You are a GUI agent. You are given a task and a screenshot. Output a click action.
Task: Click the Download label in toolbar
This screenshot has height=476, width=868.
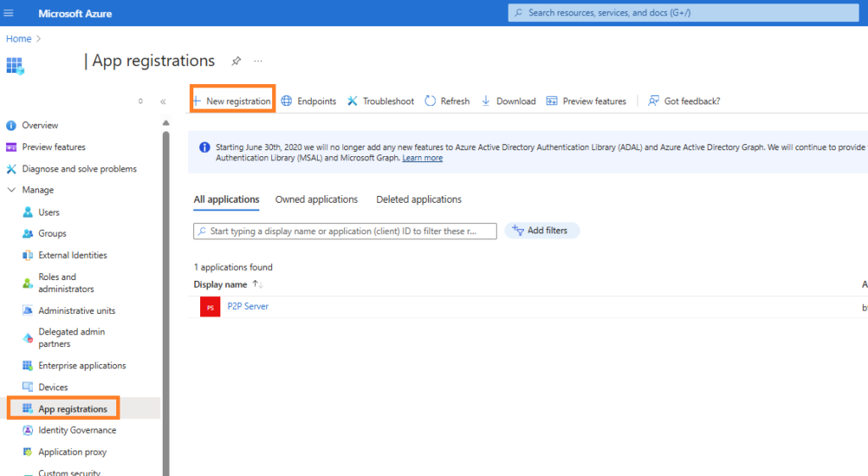[x=516, y=102]
